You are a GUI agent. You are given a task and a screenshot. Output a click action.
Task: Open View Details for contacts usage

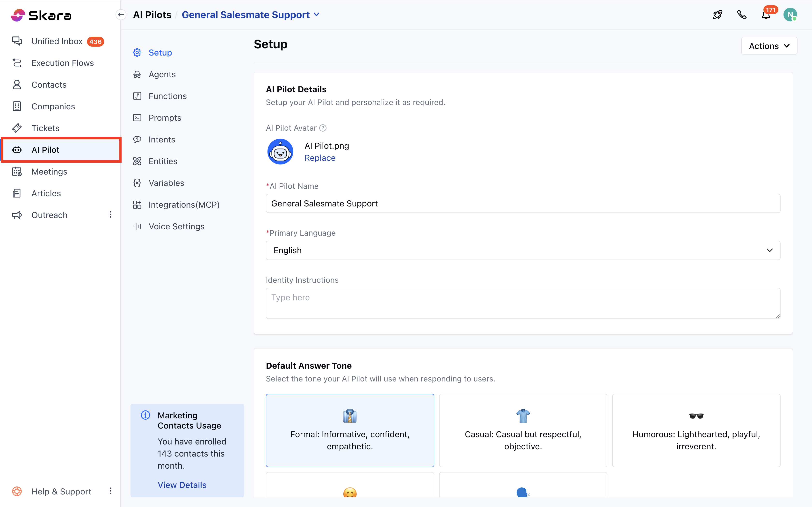point(182,485)
